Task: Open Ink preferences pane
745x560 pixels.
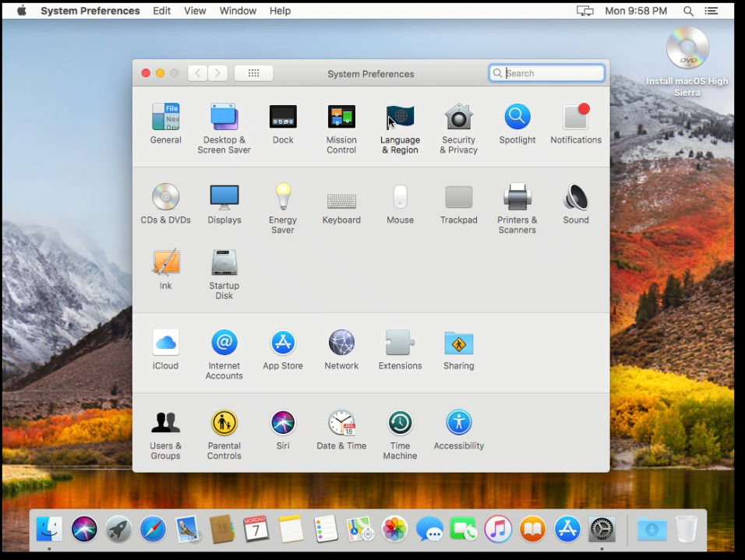Action: click(x=165, y=269)
